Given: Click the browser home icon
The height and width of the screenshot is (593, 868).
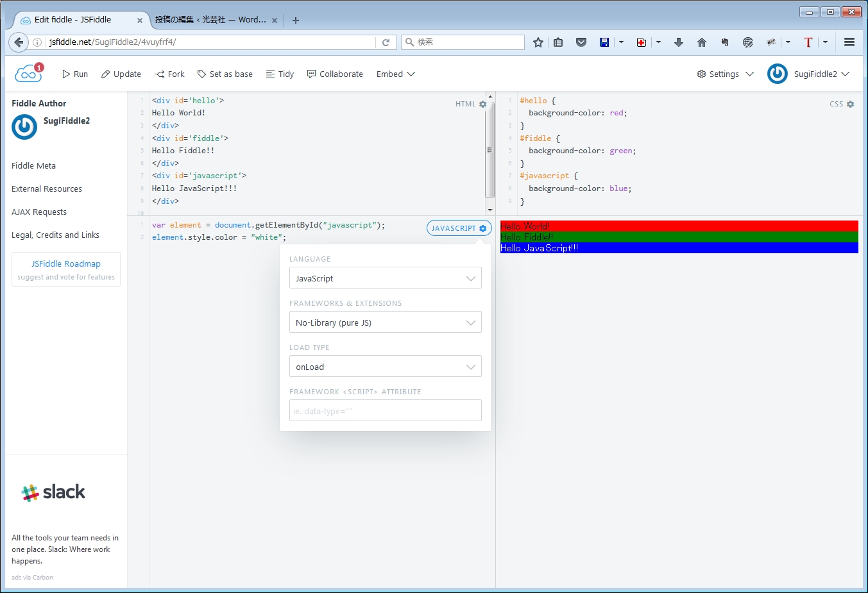Looking at the screenshot, I should 701,42.
